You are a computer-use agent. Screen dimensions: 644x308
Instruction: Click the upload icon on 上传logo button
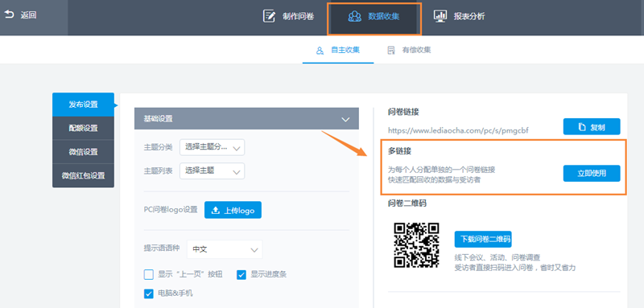[215, 211]
